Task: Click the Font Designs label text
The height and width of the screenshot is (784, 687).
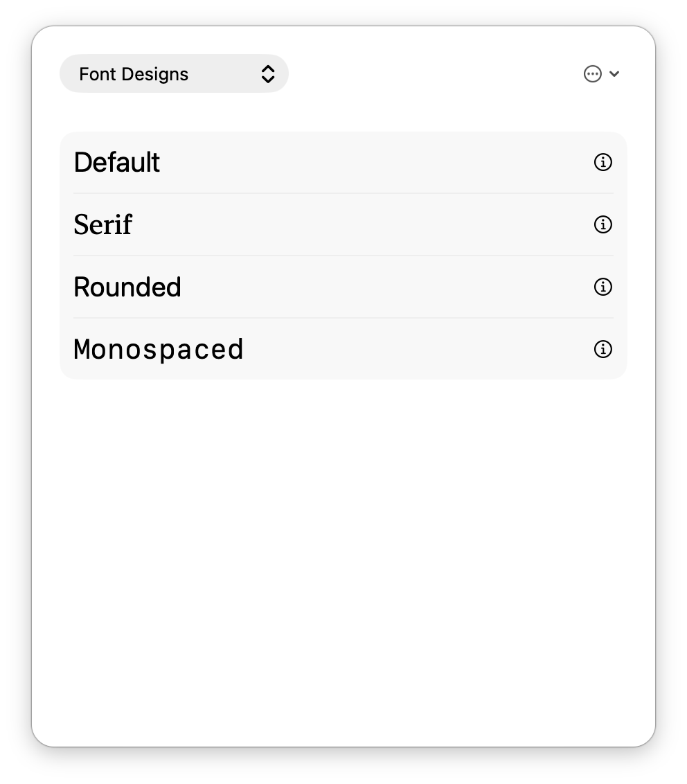Action: pos(134,74)
